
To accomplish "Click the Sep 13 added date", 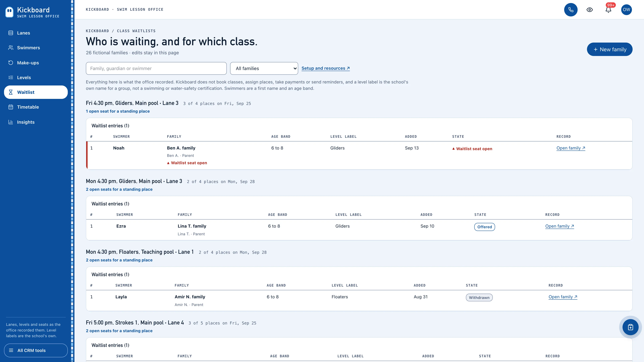I will tap(412, 148).
